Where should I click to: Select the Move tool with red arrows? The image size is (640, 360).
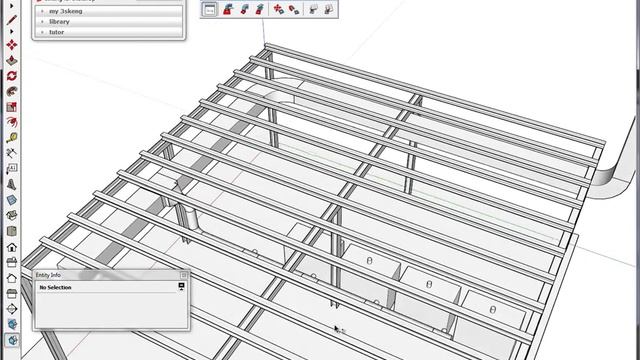11,44
